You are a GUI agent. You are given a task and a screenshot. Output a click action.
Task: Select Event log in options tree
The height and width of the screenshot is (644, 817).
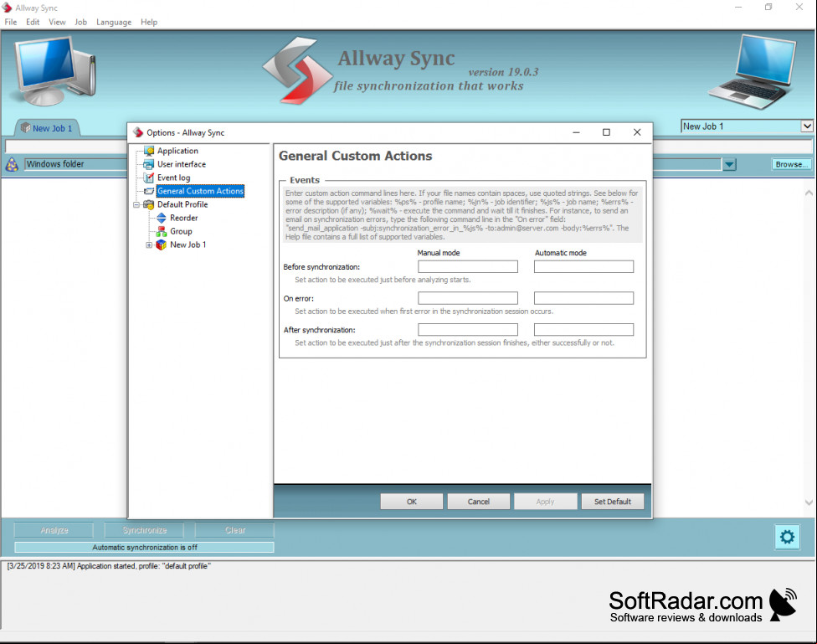click(x=173, y=178)
